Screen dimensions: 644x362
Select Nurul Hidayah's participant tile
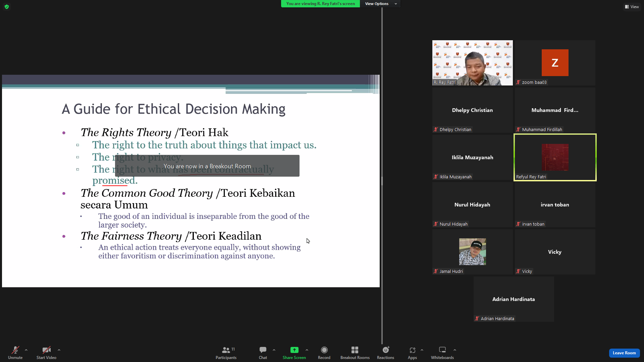tap(472, 205)
